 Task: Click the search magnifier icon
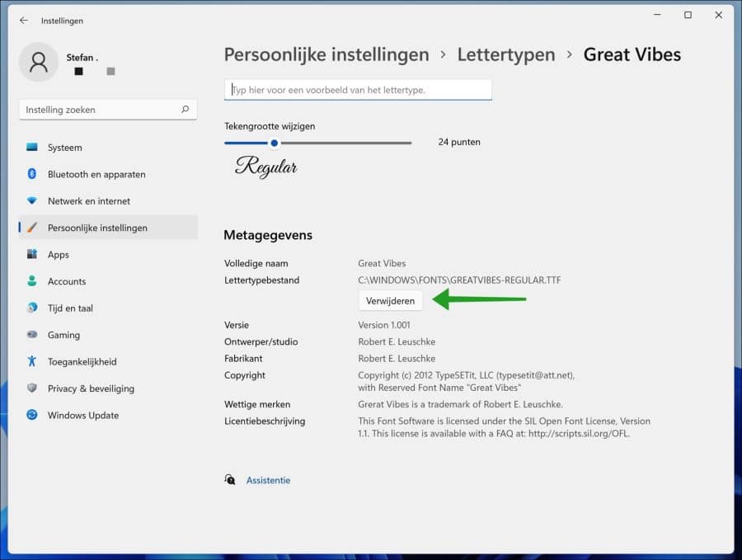click(185, 110)
